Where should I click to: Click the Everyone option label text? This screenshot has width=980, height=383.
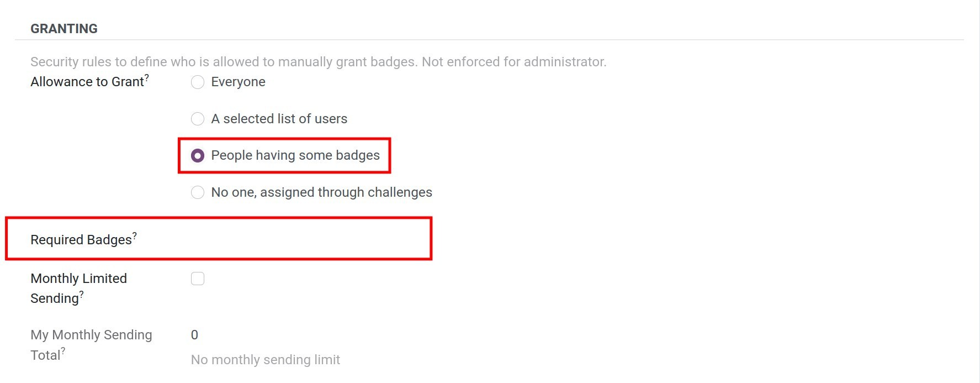point(238,81)
